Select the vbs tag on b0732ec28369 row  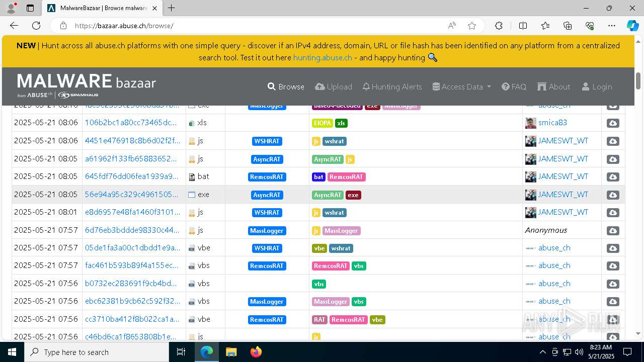pyautogui.click(x=319, y=284)
